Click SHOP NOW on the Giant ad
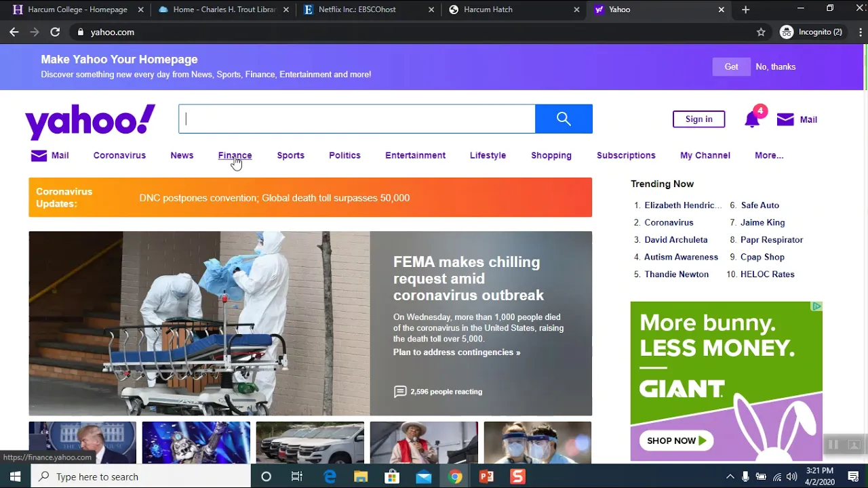 (676, 441)
